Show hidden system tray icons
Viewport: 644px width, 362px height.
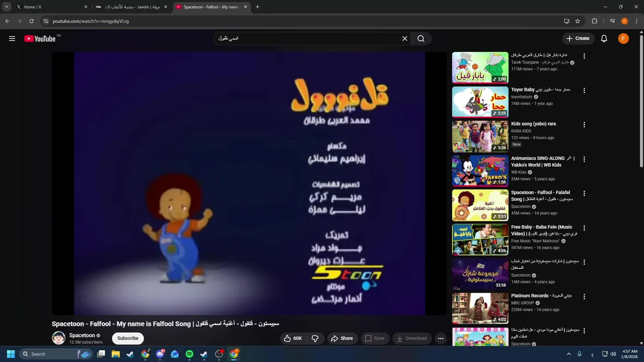[x=568, y=354]
